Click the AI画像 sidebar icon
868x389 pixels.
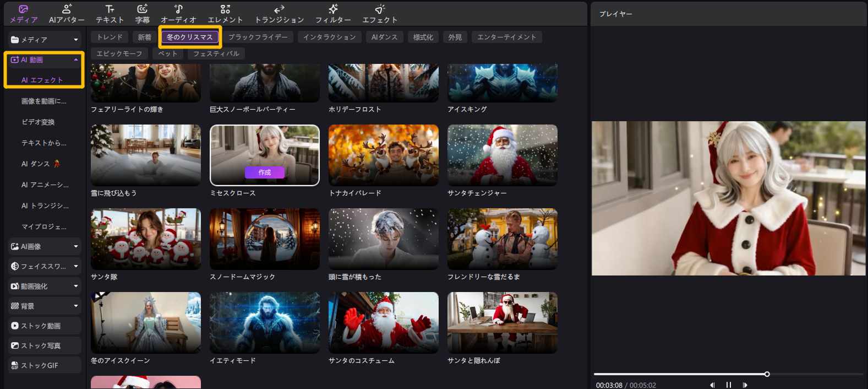point(15,246)
